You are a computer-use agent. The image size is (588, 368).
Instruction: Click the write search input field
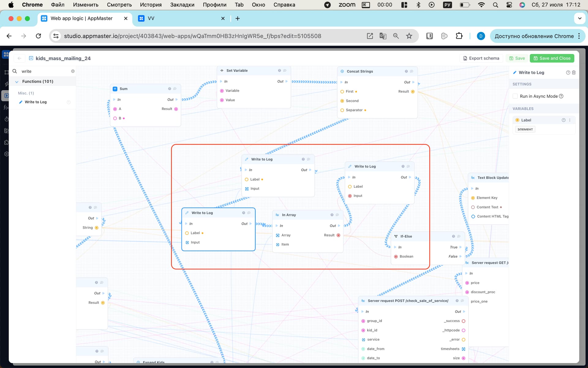(45, 71)
